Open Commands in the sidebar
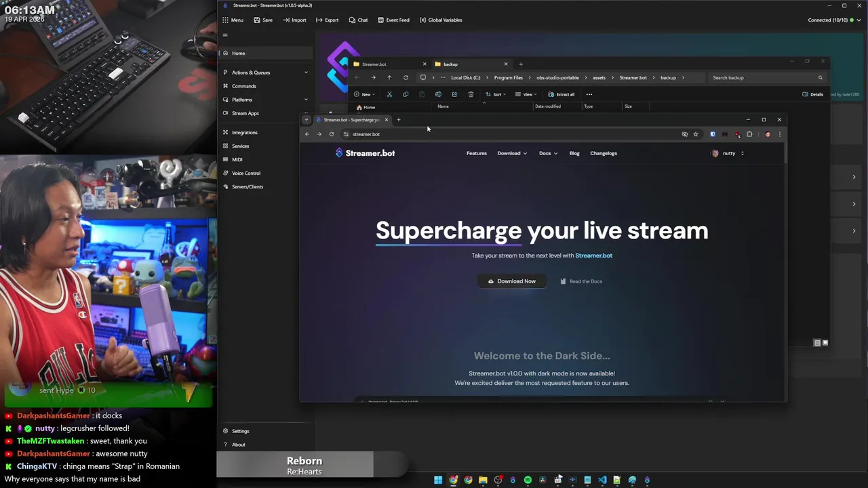 265,86
